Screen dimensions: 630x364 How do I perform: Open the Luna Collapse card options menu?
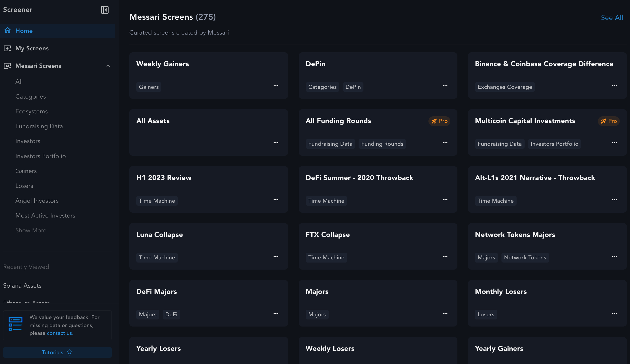276,256
